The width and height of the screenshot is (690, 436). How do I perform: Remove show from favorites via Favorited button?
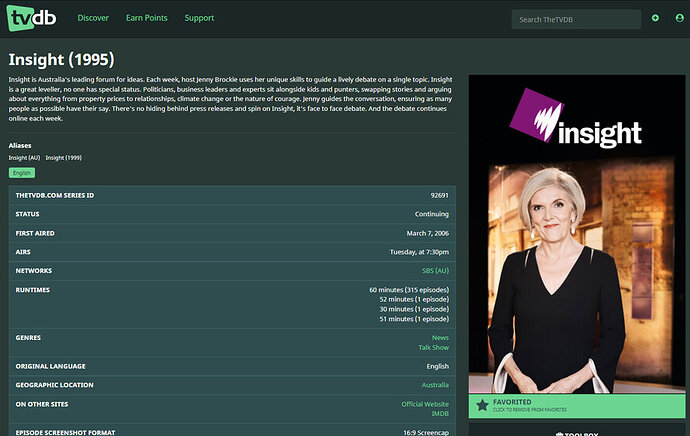point(577,406)
